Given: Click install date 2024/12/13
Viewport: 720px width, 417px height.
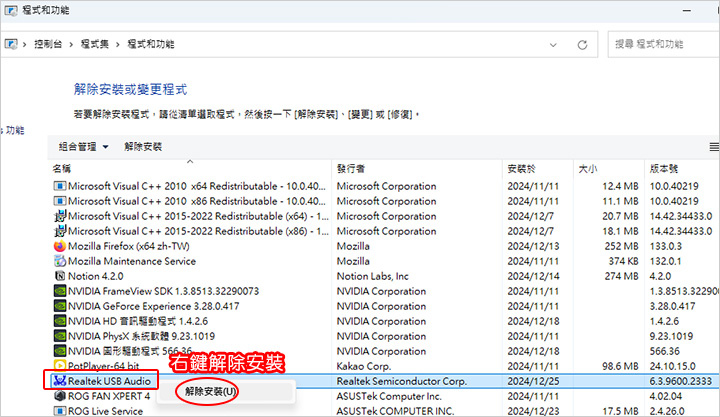Looking at the screenshot, I should click(x=533, y=246).
